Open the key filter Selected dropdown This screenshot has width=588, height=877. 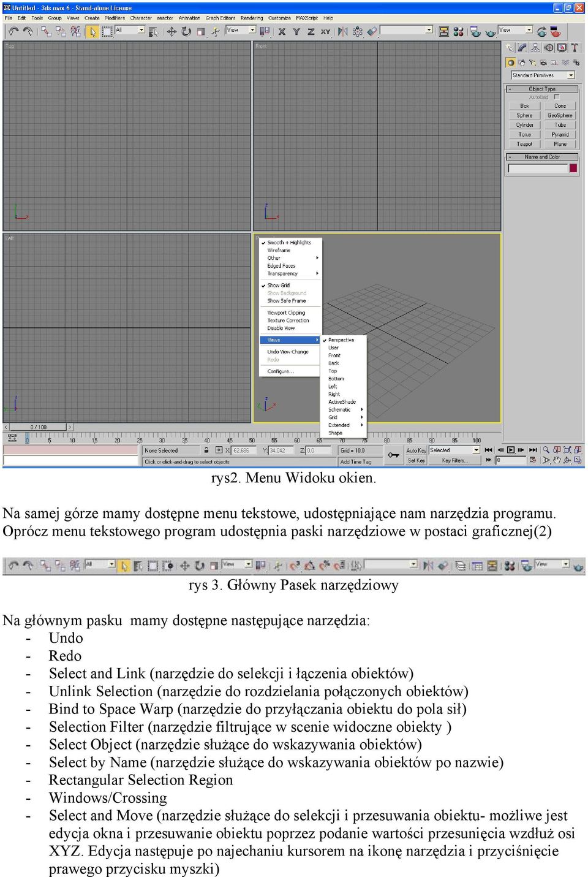click(454, 450)
